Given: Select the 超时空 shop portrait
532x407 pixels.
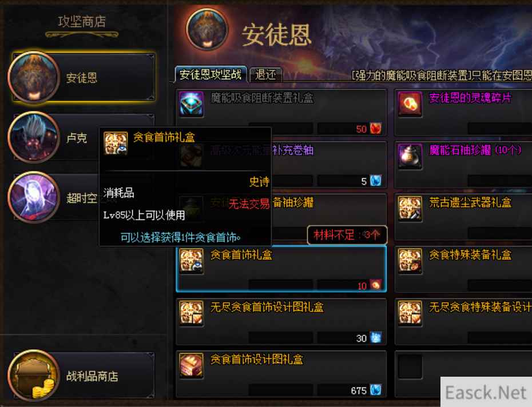Looking at the screenshot, I should click(x=33, y=197).
